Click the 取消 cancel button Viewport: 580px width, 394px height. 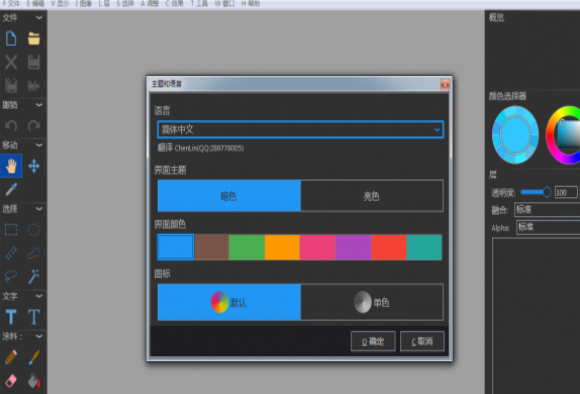422,341
